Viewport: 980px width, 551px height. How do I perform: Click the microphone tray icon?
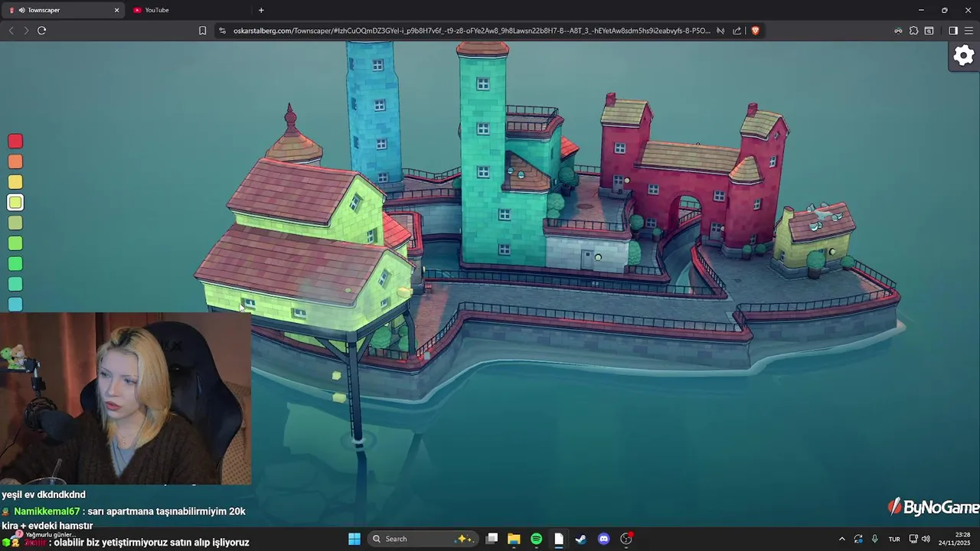[x=874, y=539]
